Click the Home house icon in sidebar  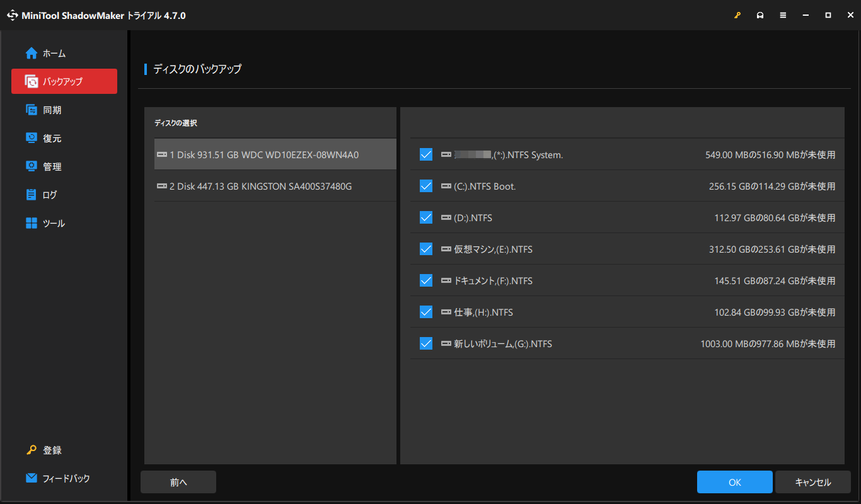[x=32, y=54]
